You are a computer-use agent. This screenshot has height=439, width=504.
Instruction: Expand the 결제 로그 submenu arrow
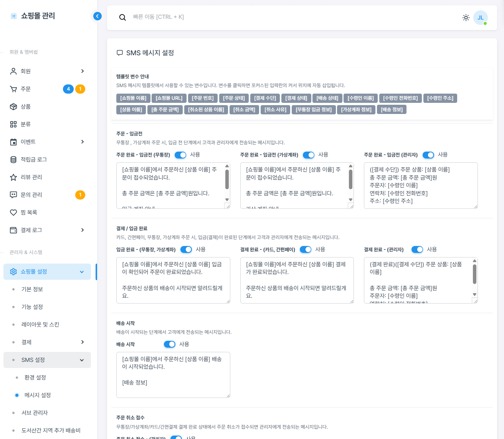coord(83,230)
